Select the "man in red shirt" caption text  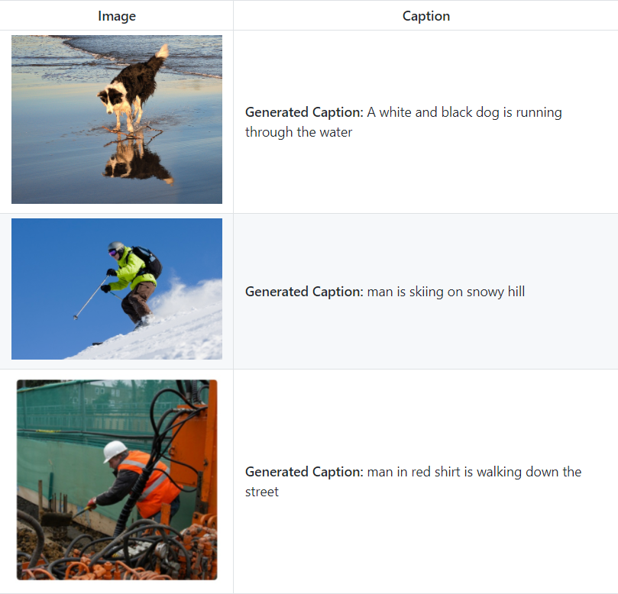click(413, 481)
